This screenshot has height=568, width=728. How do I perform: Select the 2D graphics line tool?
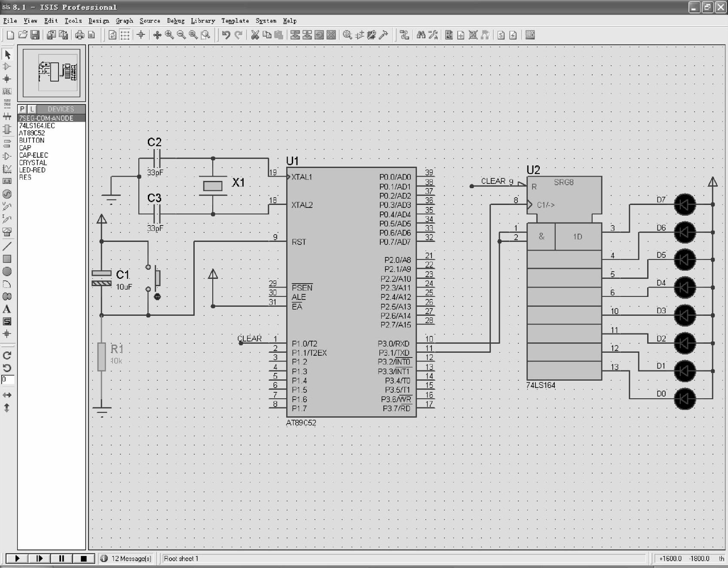(7, 246)
